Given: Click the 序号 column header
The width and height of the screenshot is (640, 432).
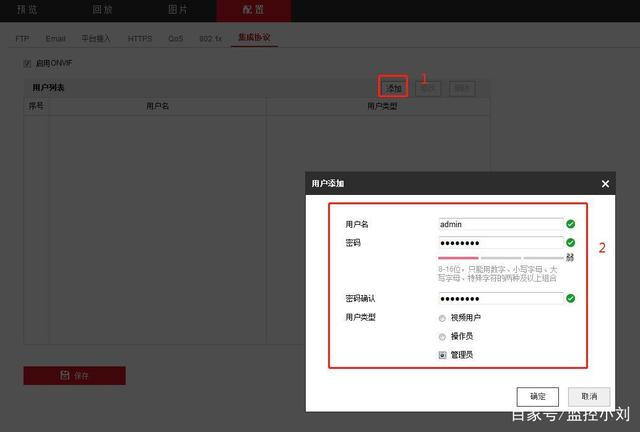Looking at the screenshot, I should click(36, 106).
